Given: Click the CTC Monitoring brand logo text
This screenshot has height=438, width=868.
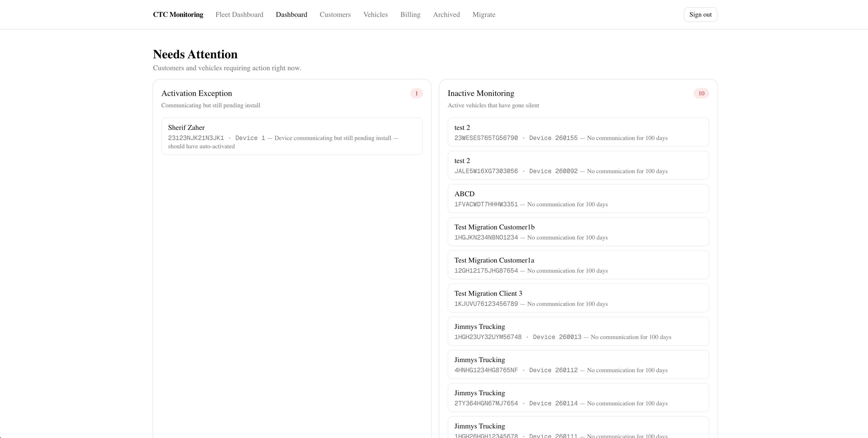Looking at the screenshot, I should click(178, 15).
